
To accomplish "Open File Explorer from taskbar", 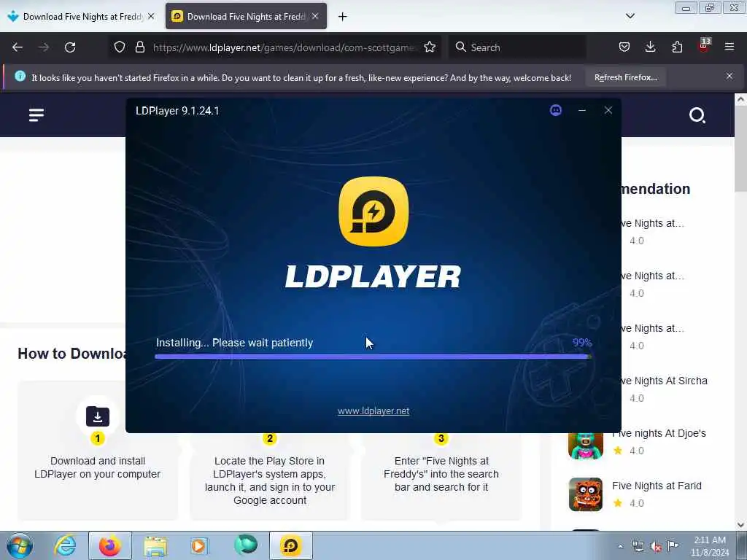I will click(155, 545).
